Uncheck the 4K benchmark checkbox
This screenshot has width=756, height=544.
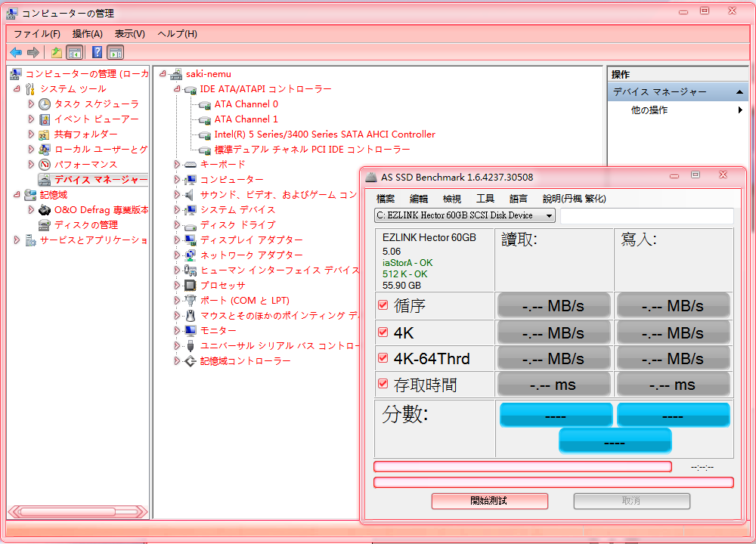point(383,332)
